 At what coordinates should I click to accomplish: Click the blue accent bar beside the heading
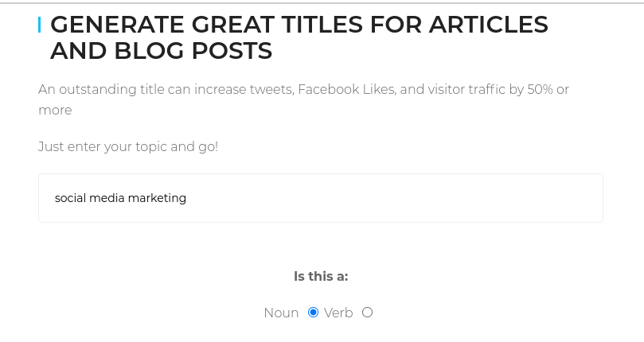(40, 25)
